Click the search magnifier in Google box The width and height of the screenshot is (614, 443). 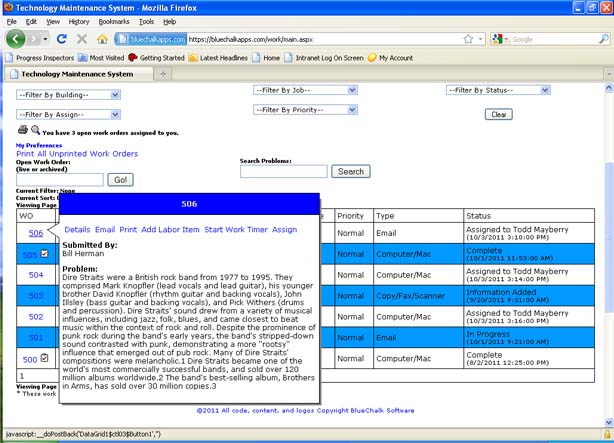pos(603,39)
